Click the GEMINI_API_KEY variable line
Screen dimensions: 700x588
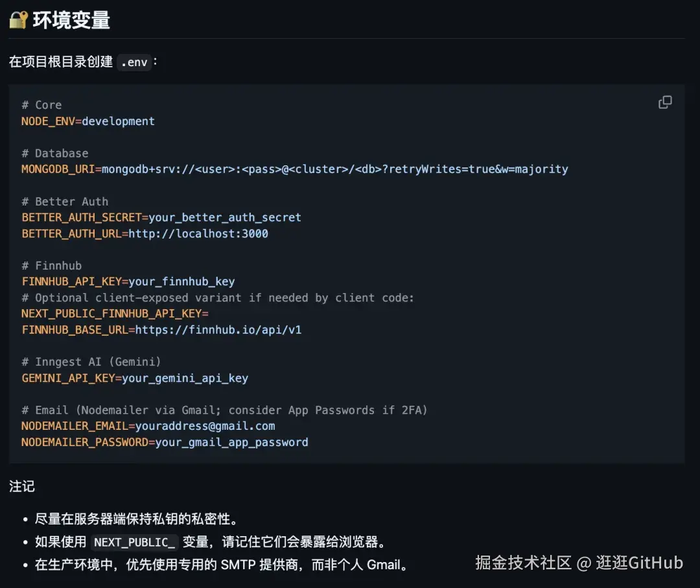[135, 378]
